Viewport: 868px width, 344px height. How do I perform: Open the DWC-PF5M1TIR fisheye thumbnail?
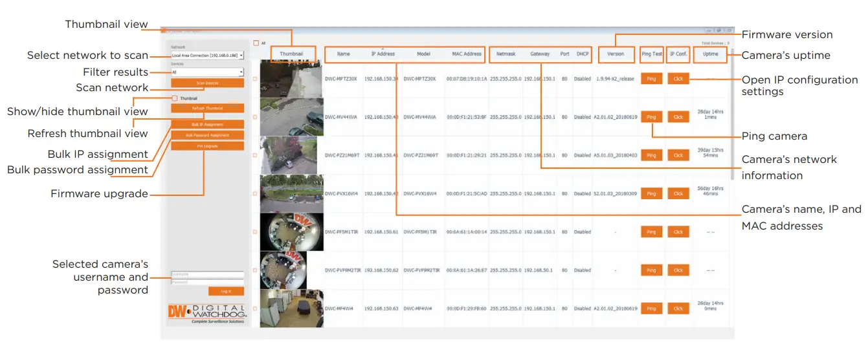click(x=291, y=231)
